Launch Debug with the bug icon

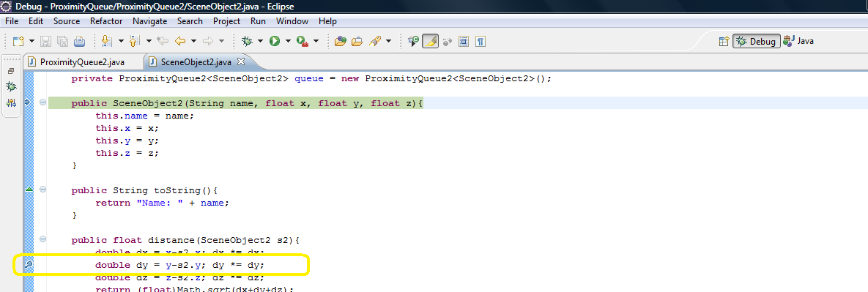click(247, 41)
